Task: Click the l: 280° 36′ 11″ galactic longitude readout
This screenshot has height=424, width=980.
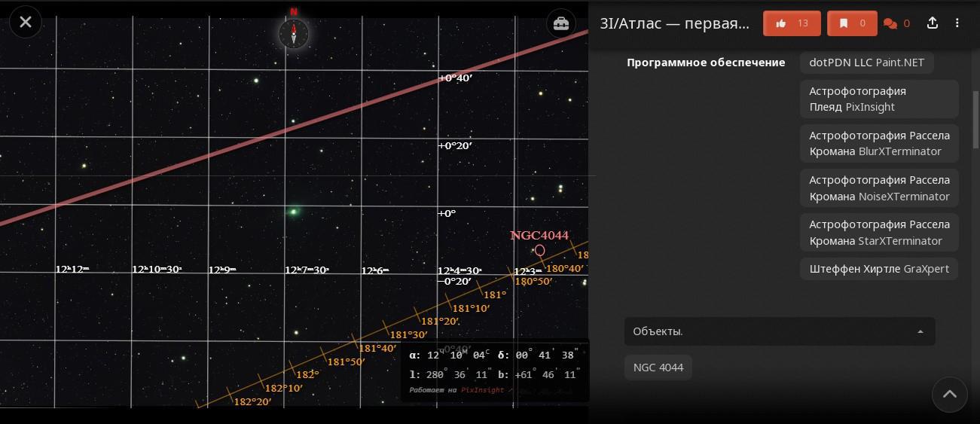Action: (x=451, y=374)
